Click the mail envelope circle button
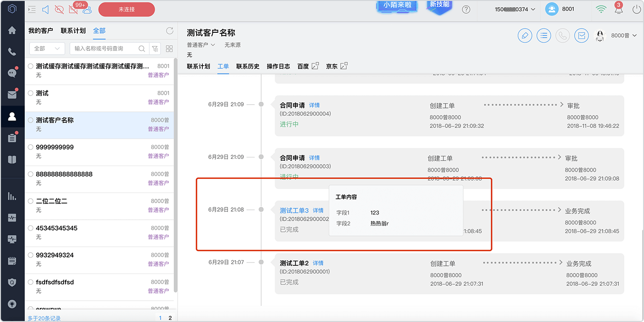Image resolution: width=644 pixels, height=322 pixels. coord(582,36)
